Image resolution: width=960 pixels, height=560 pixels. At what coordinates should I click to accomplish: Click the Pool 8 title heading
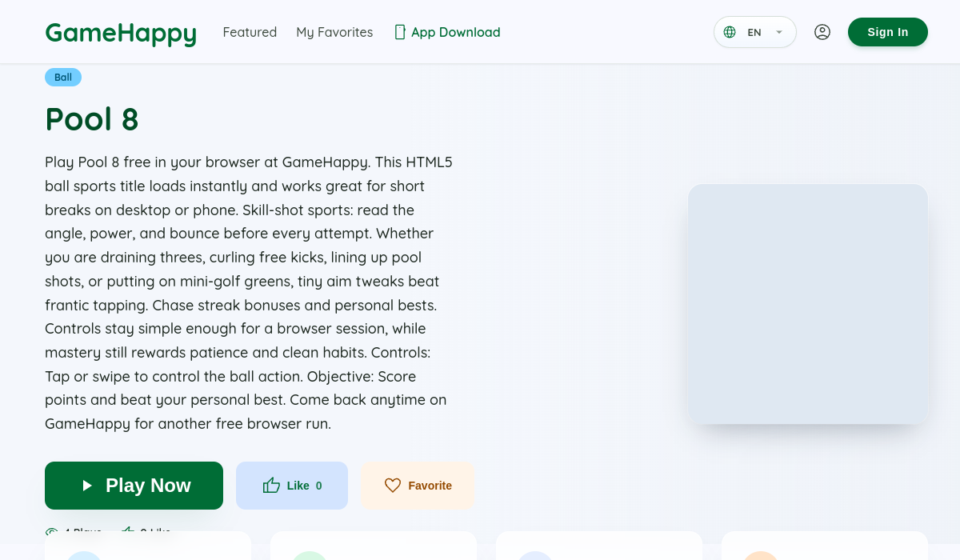[92, 118]
